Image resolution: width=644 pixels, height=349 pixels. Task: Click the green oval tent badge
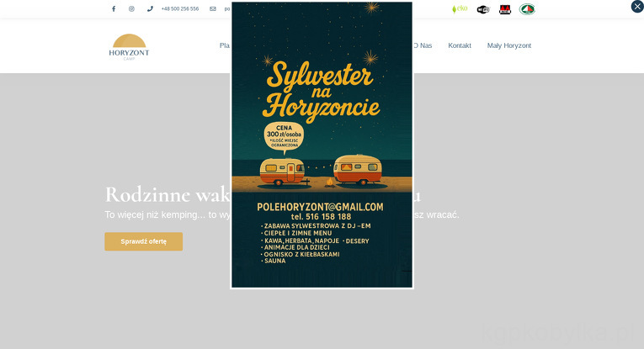tap(527, 9)
